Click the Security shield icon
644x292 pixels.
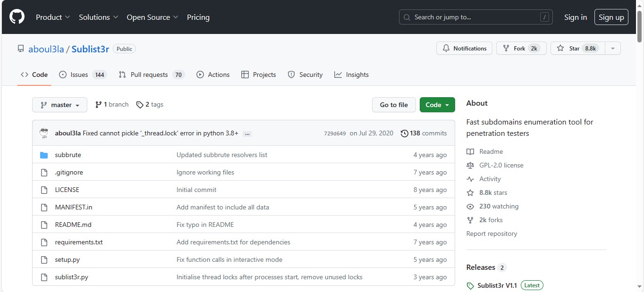point(291,75)
